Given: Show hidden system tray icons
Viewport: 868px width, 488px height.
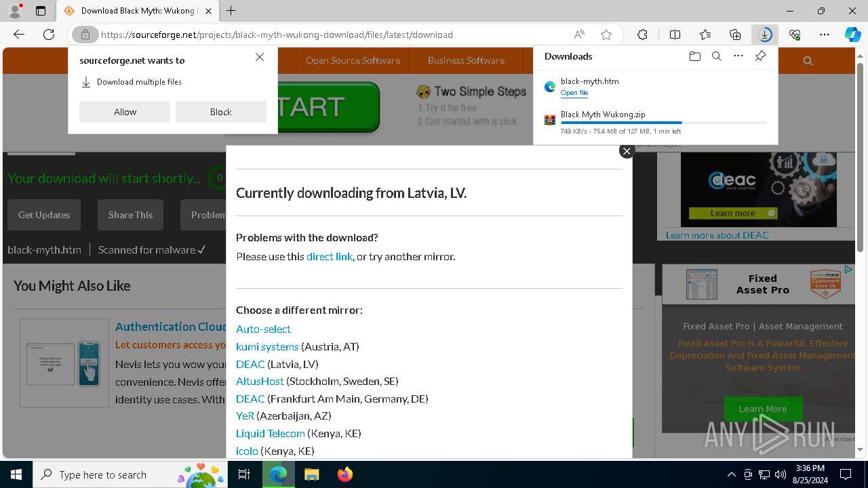Looking at the screenshot, I should click(731, 474).
